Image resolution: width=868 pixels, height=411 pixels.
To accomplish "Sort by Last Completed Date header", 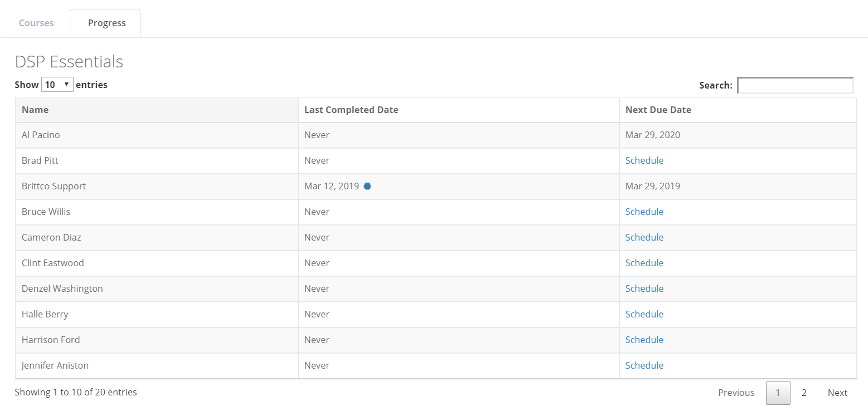I will click(351, 110).
